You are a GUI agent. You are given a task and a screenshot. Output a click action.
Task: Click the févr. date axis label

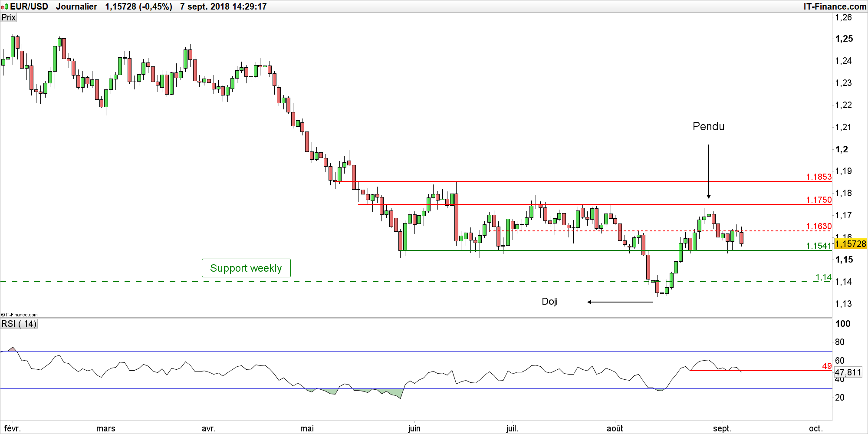13,428
